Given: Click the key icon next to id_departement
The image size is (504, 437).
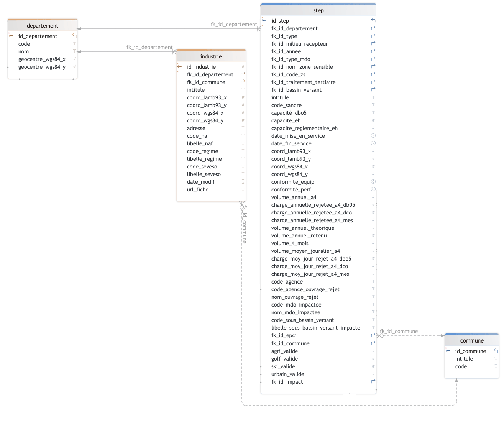Looking at the screenshot, I should tap(11, 36).
